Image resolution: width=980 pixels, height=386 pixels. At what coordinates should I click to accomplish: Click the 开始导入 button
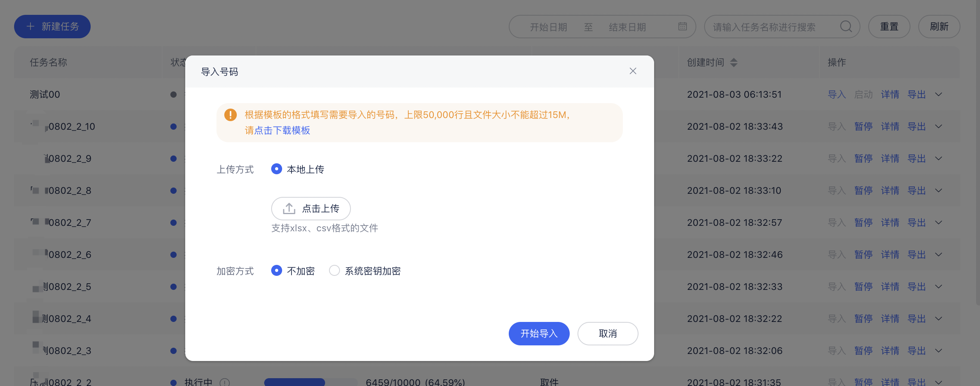[x=539, y=334]
